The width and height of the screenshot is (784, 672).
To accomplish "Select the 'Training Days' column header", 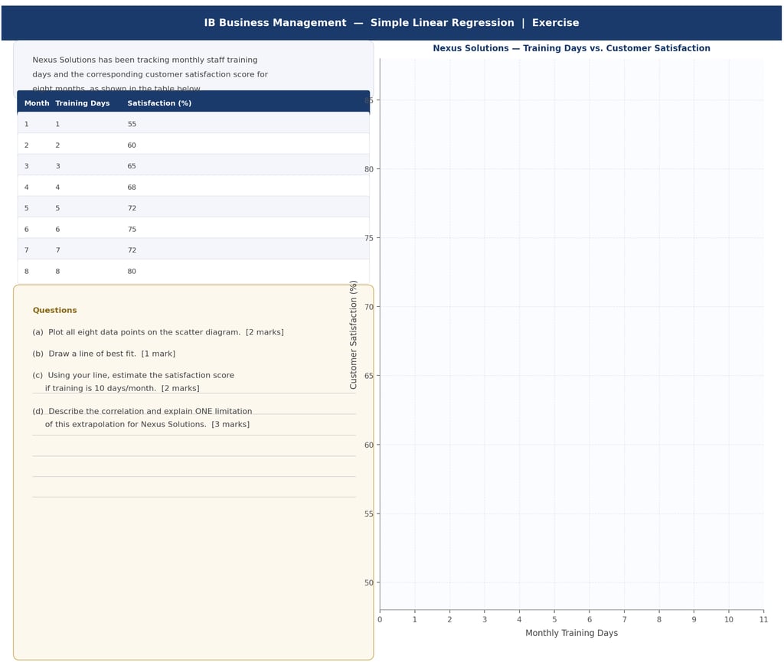I will click(83, 103).
